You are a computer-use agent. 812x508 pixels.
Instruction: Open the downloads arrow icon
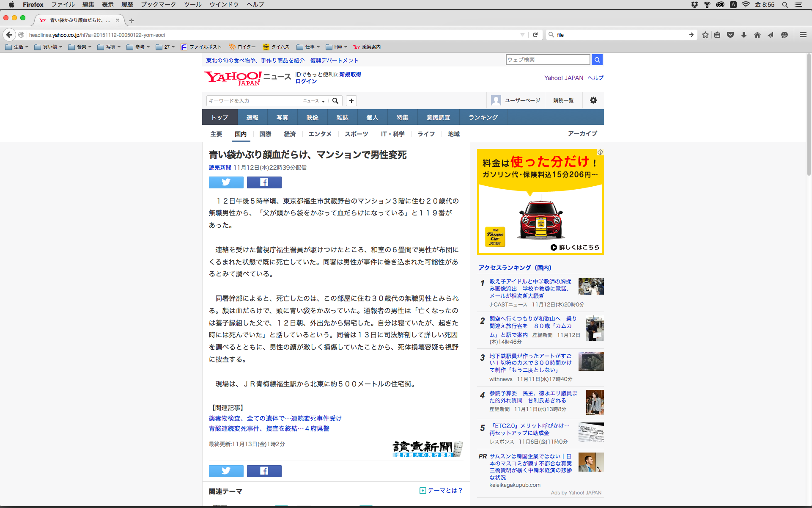click(x=744, y=35)
